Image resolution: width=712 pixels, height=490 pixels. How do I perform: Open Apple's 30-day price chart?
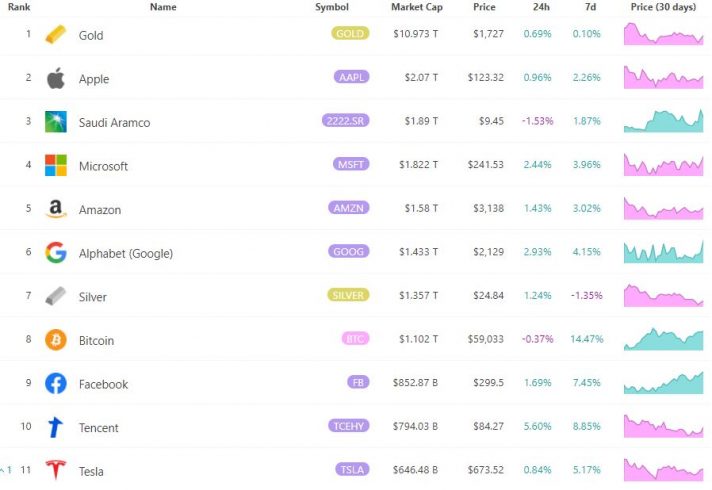click(x=663, y=77)
